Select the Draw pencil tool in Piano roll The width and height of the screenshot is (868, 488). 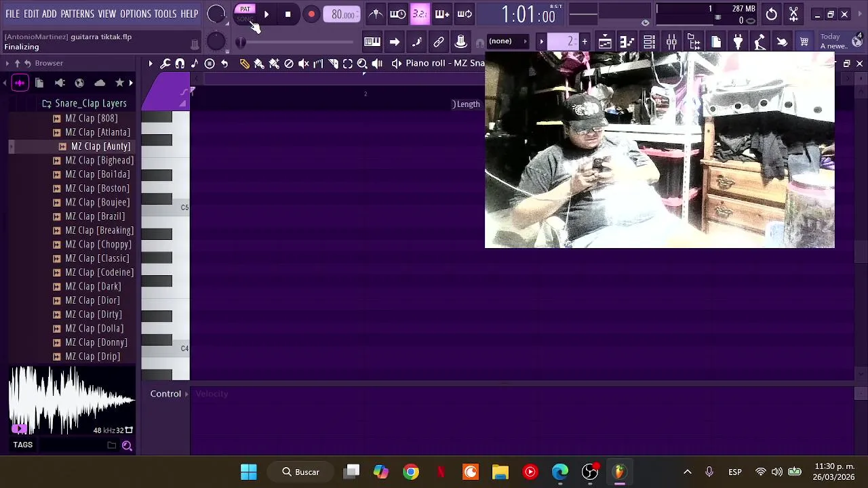(x=245, y=64)
